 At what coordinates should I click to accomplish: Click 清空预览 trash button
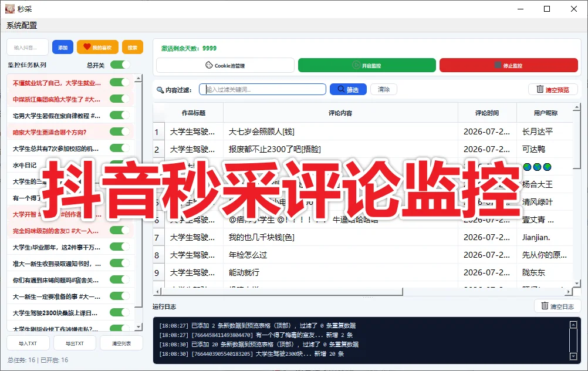(553, 89)
